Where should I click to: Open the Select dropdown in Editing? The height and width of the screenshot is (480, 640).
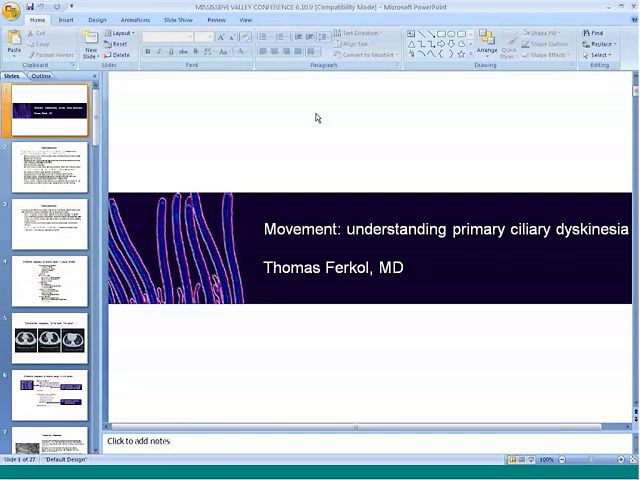pyautogui.click(x=597, y=55)
